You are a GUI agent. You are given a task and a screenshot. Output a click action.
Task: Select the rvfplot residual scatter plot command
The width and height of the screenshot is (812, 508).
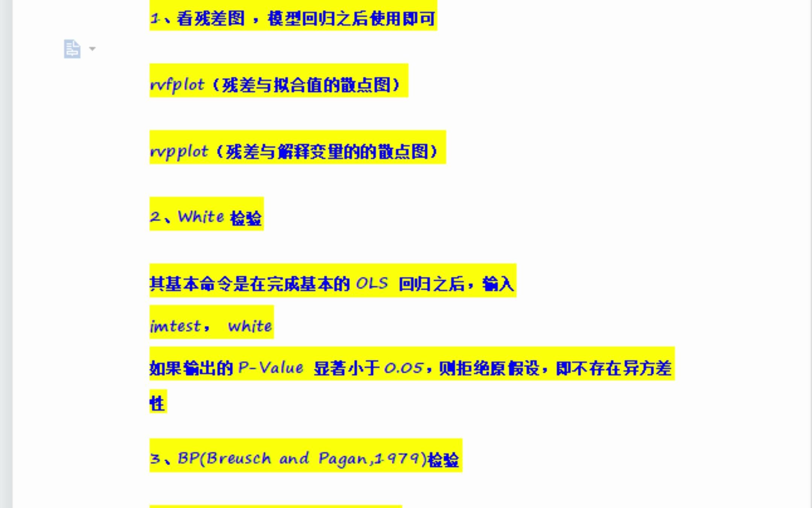tap(176, 84)
